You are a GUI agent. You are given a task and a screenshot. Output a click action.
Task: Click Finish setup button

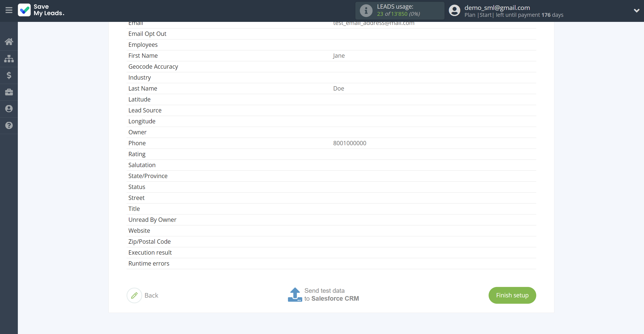click(512, 295)
